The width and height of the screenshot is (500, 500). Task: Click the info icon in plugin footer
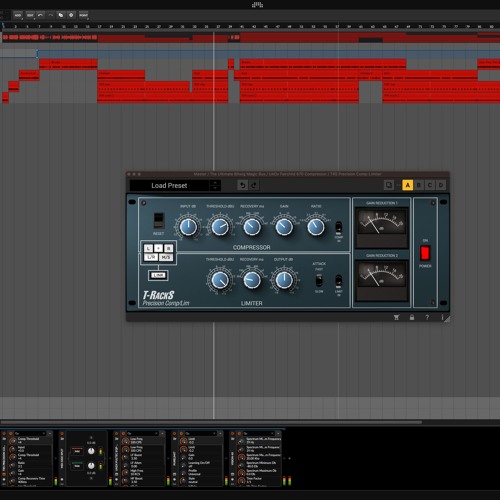click(442, 317)
